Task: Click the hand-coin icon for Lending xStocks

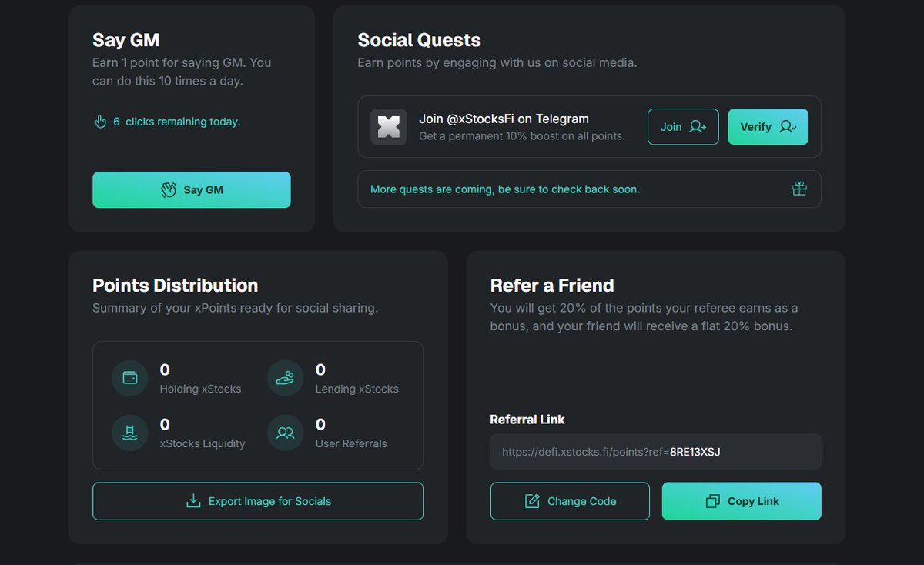Action: coord(286,378)
